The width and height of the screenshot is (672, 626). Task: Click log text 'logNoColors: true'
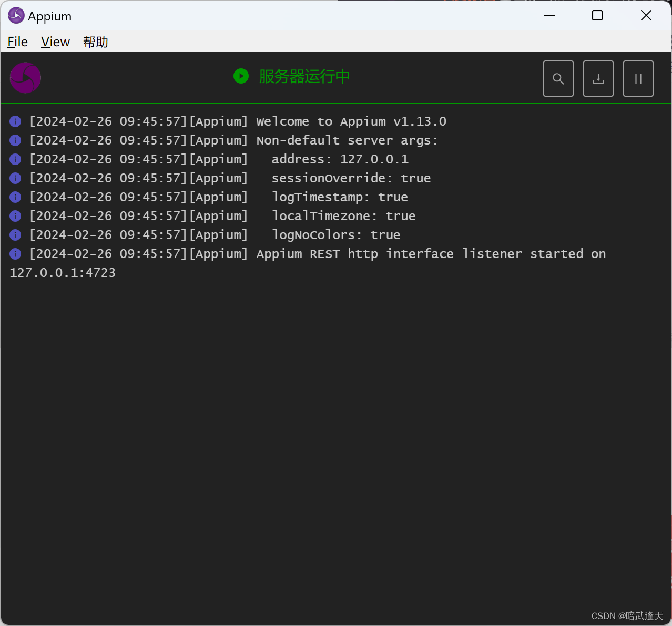click(336, 235)
